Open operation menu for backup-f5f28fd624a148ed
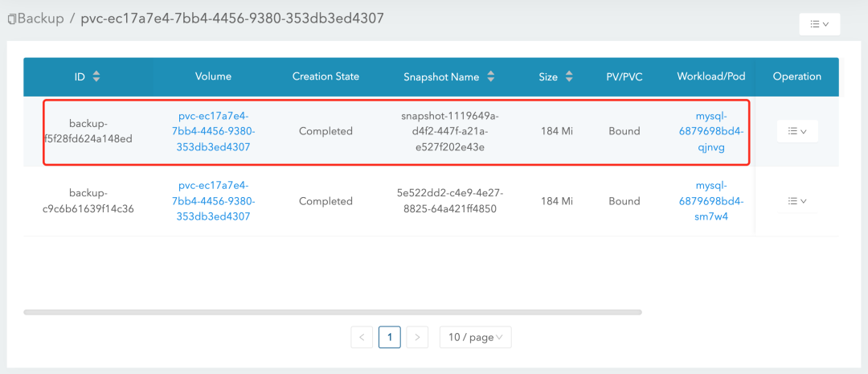The width and height of the screenshot is (868, 374). coord(796,131)
